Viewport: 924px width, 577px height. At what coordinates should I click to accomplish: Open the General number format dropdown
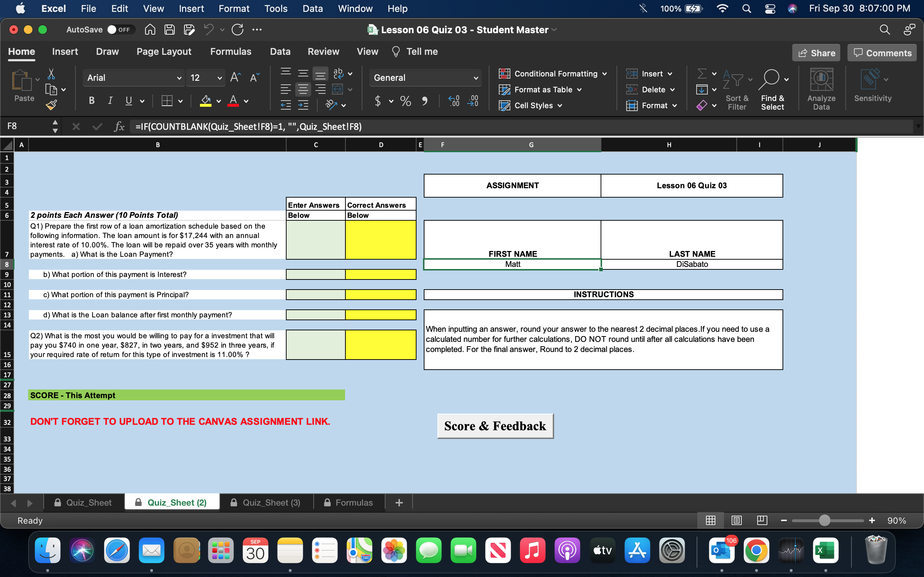(476, 78)
